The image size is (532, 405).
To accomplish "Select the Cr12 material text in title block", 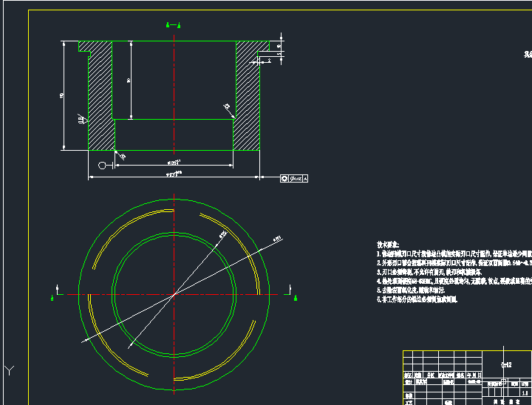I will pyautogui.click(x=506, y=364).
